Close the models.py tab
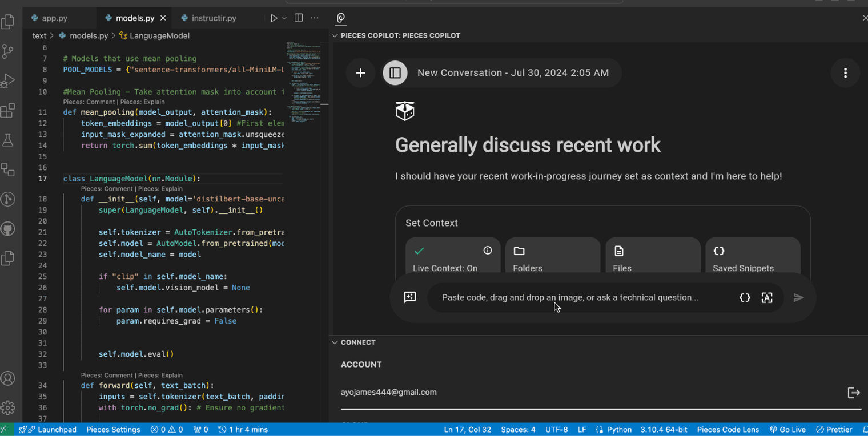The height and width of the screenshot is (436, 868). [163, 18]
